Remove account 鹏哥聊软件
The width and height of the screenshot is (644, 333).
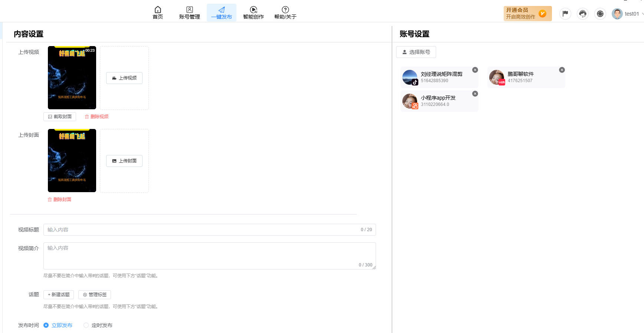(562, 70)
